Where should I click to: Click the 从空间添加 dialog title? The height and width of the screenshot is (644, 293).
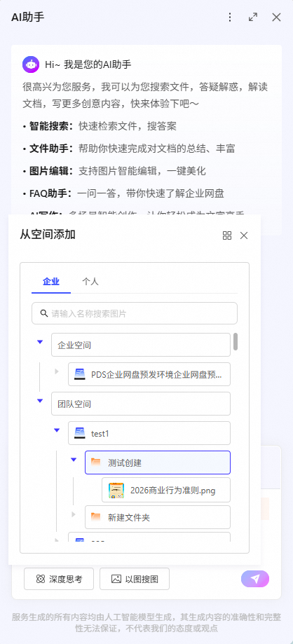tap(48, 235)
